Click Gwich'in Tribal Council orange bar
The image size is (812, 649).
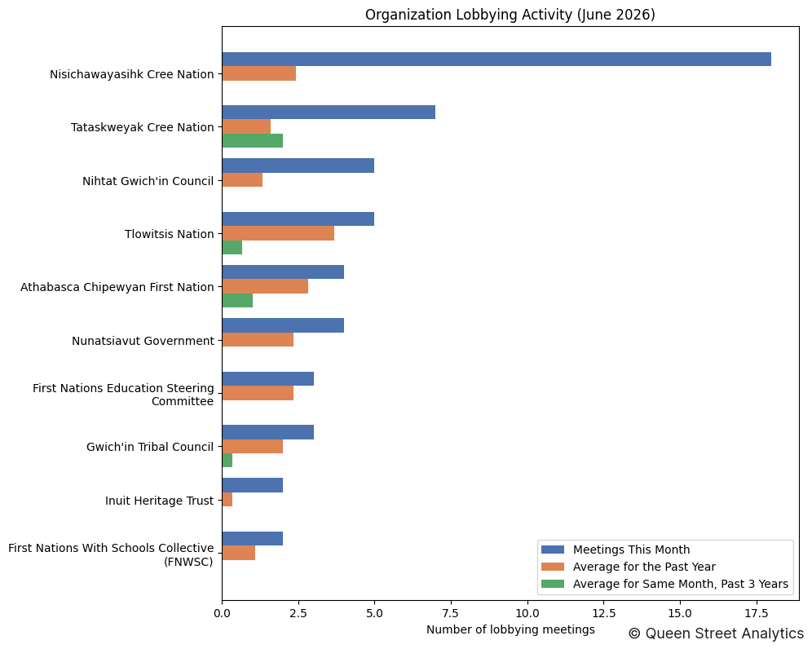(253, 446)
